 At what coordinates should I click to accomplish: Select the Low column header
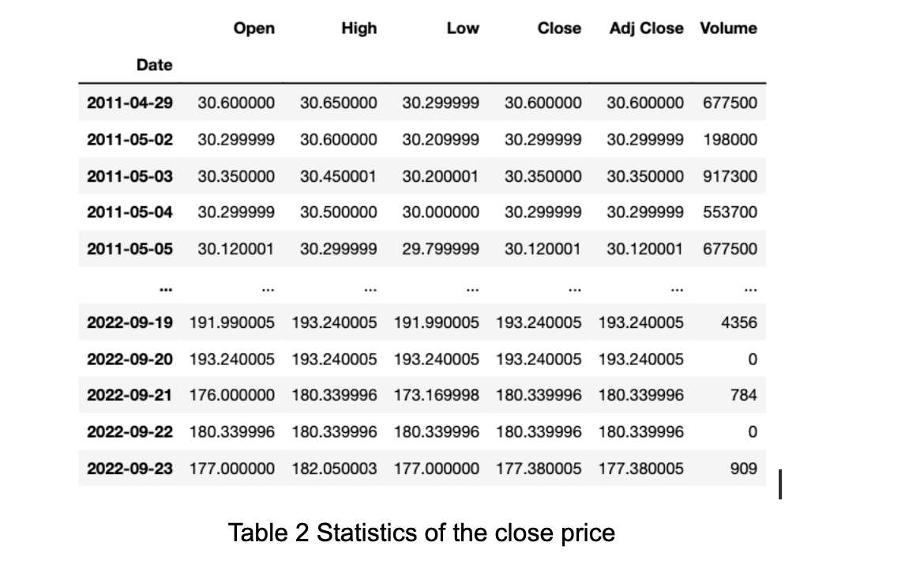click(x=463, y=28)
